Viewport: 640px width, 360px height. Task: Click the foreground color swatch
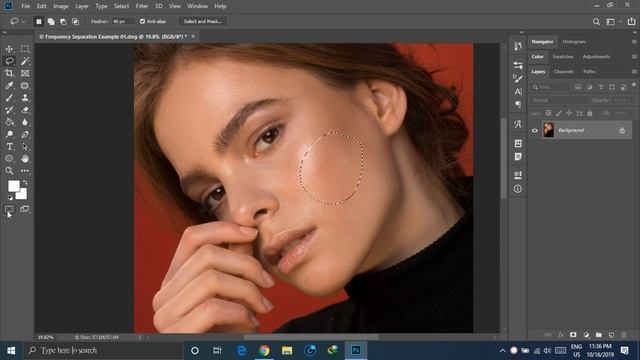click(13, 186)
